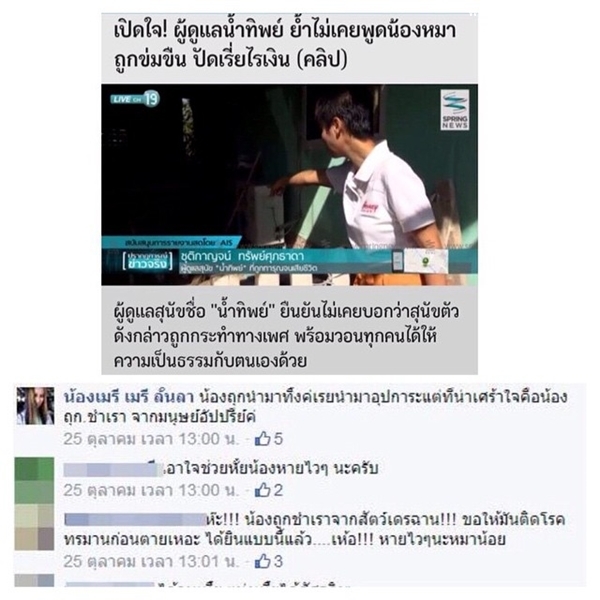The width and height of the screenshot is (600, 600).
Task: Click the timestamp 25 ตุลาคม เวลา 13:01 น.
Action: pos(151,561)
